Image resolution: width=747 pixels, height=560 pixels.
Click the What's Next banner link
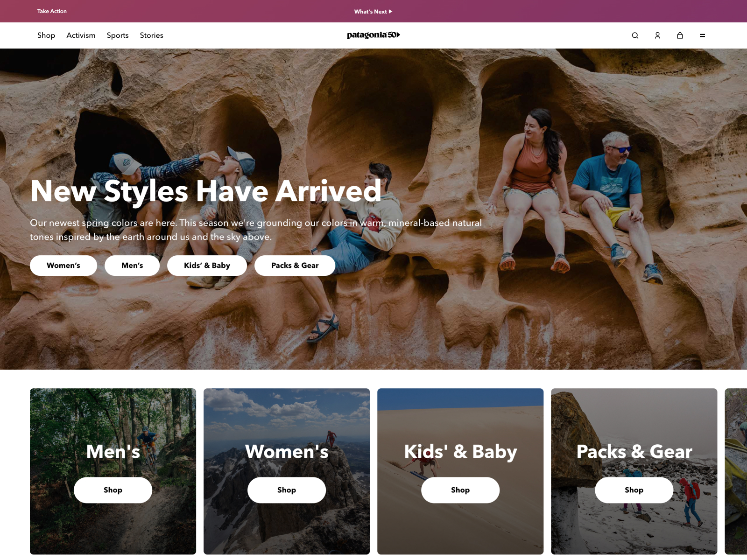tap(373, 12)
